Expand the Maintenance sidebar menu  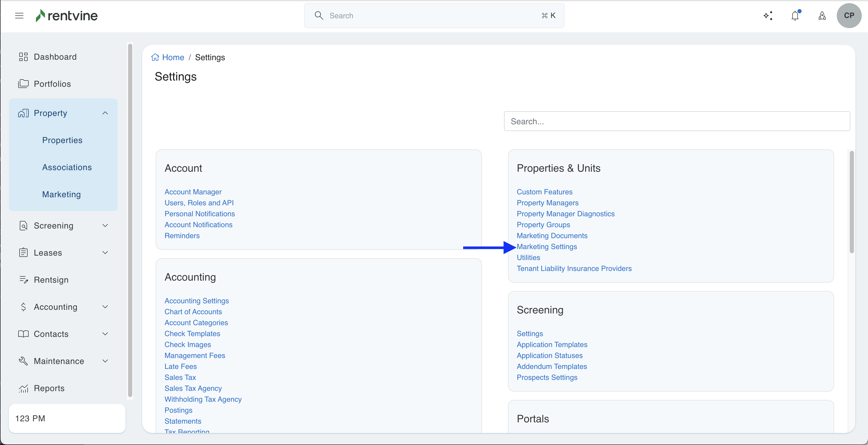[x=105, y=361]
